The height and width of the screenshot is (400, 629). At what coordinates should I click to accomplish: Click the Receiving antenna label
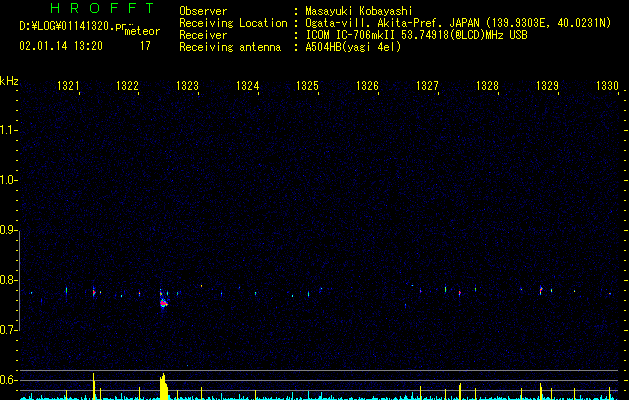click(230, 47)
